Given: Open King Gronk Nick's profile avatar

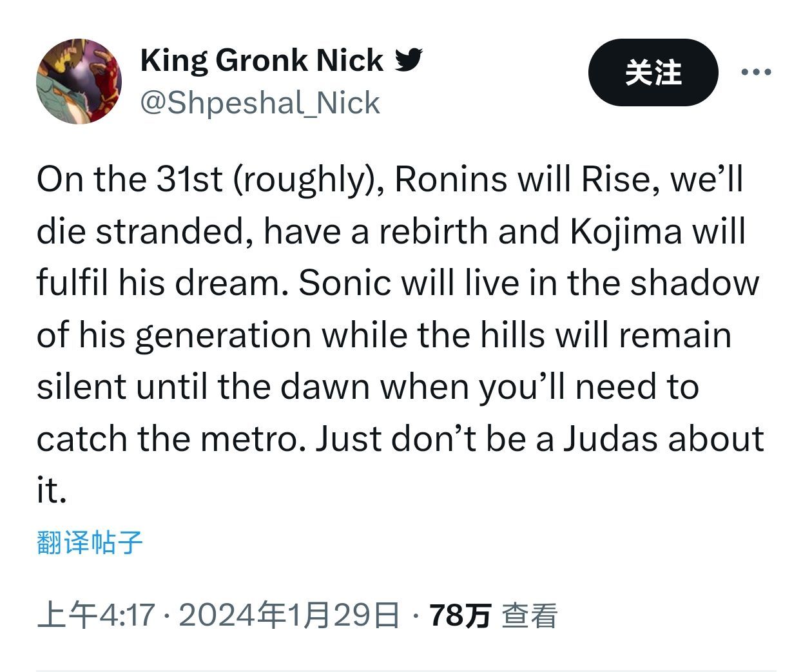Looking at the screenshot, I should point(79,81).
